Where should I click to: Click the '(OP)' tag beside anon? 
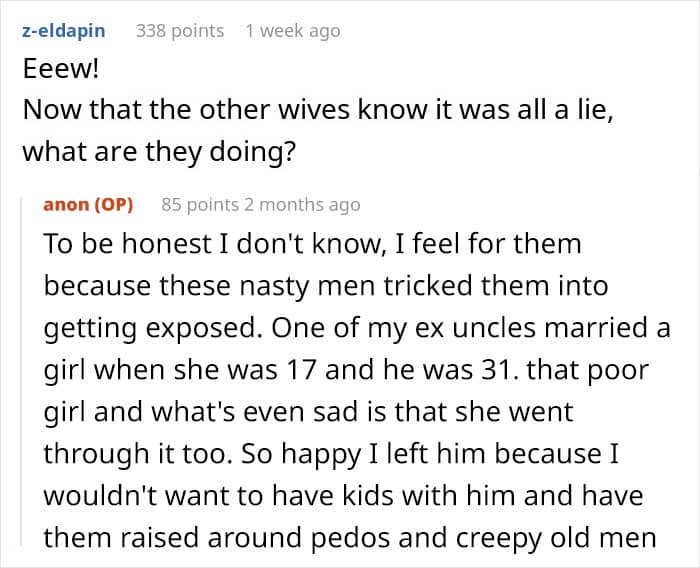click(x=114, y=205)
